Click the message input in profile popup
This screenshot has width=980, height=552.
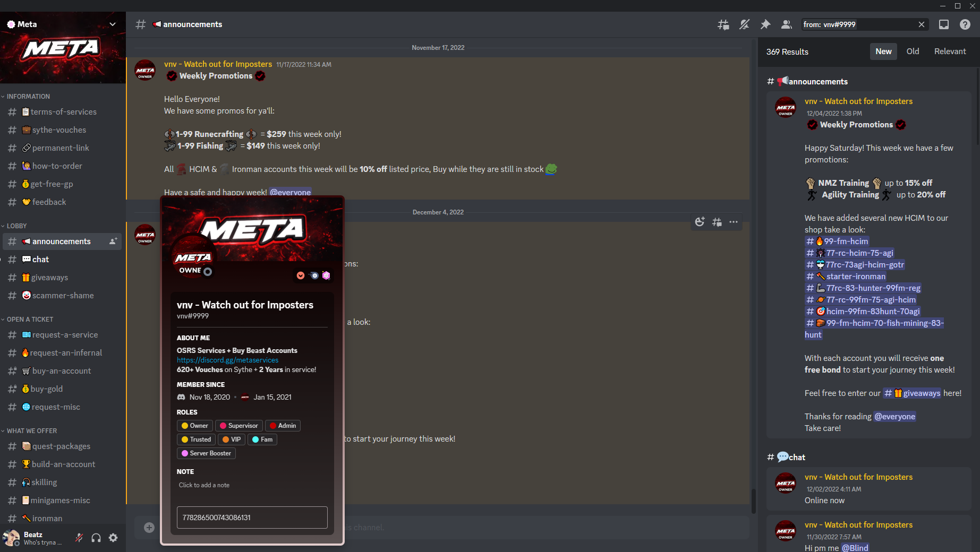[x=252, y=517]
